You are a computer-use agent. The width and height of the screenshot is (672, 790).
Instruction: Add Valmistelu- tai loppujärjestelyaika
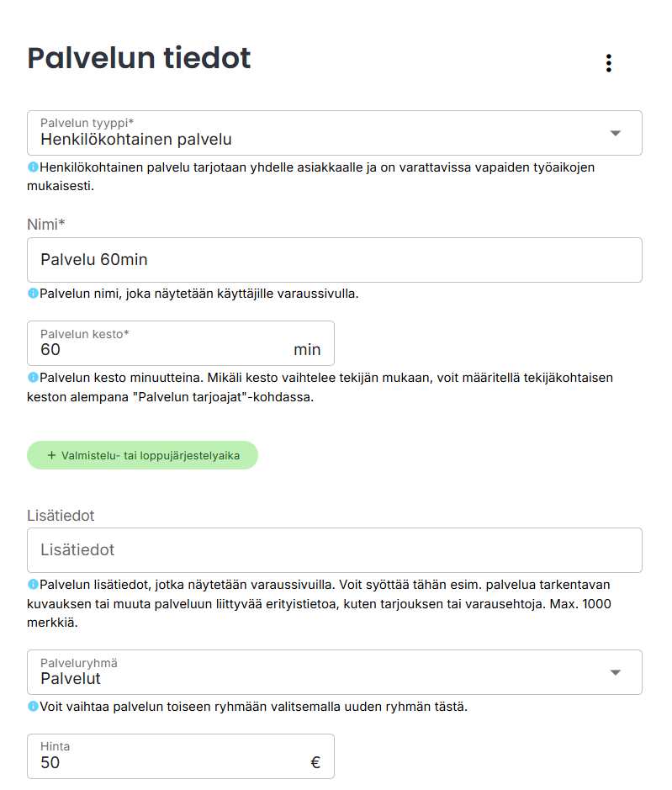142,455
